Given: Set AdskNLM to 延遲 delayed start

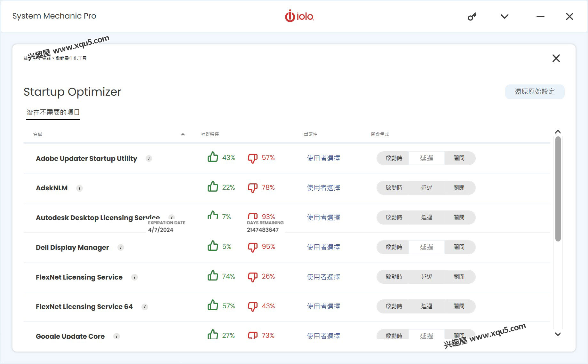Looking at the screenshot, I should [426, 188].
